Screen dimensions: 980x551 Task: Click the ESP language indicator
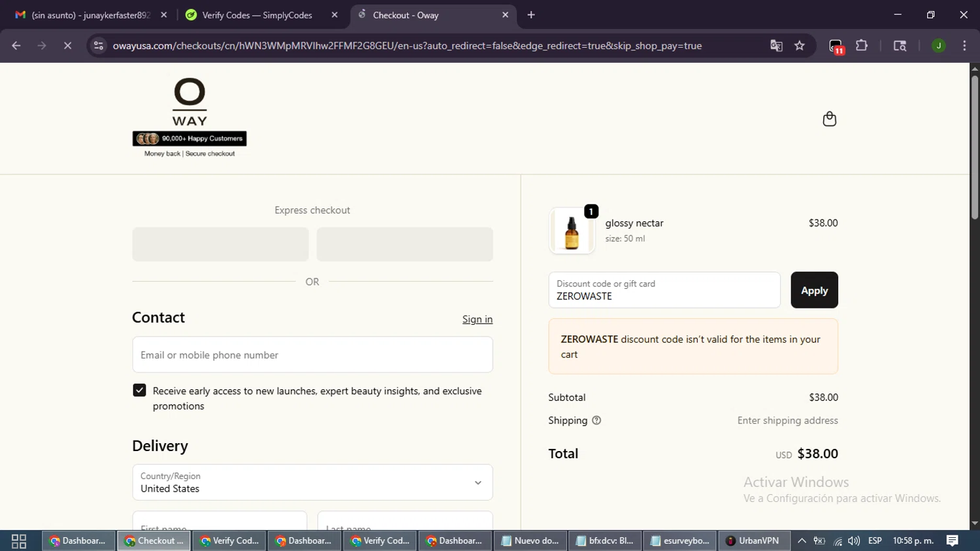pos(875,541)
